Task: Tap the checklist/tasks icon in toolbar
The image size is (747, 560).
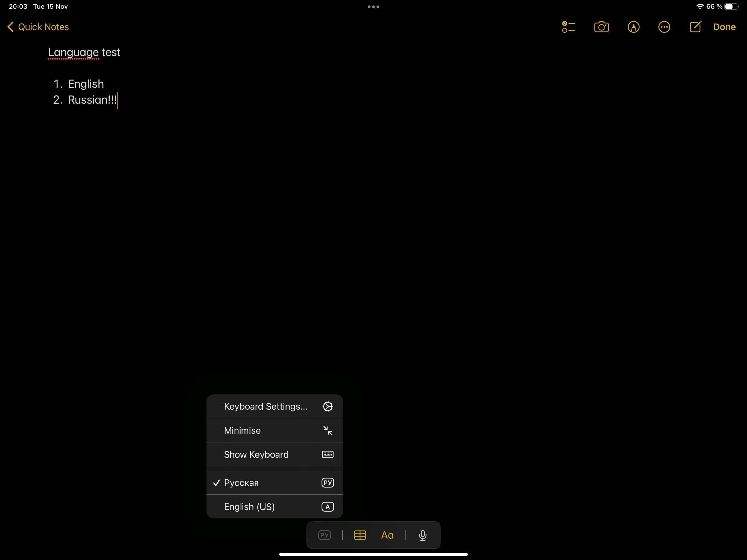Action: click(x=568, y=27)
